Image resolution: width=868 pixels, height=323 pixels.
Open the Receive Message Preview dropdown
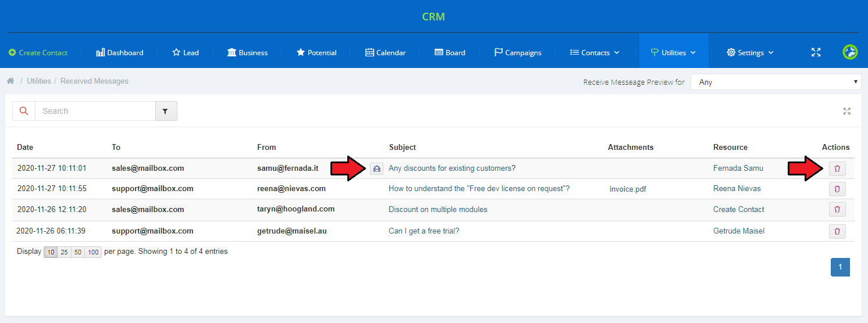pos(776,82)
